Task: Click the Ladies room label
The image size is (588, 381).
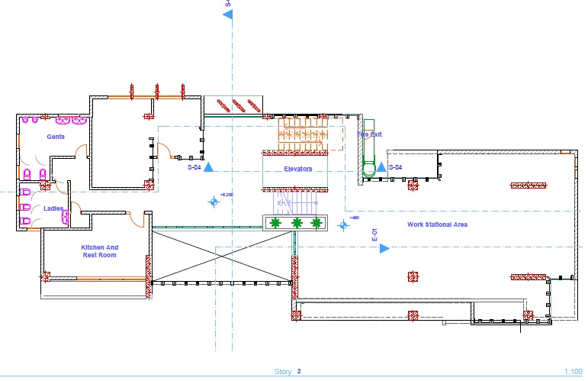Action: point(53,208)
